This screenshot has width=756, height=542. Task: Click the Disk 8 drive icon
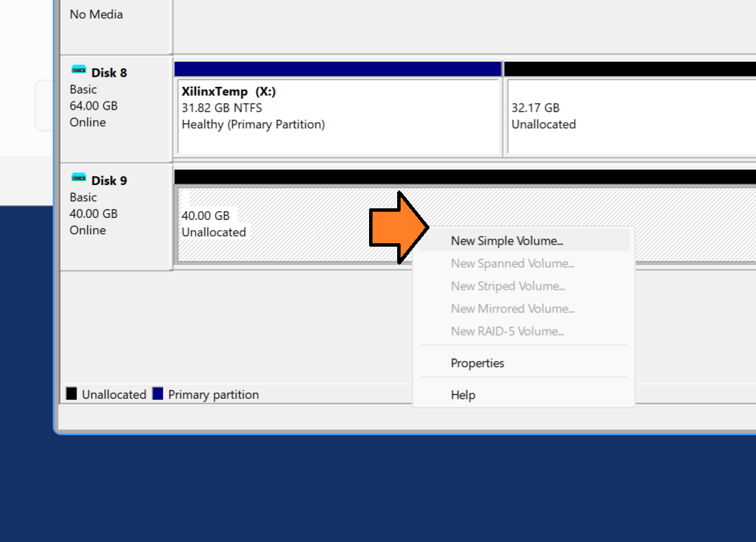(79, 70)
